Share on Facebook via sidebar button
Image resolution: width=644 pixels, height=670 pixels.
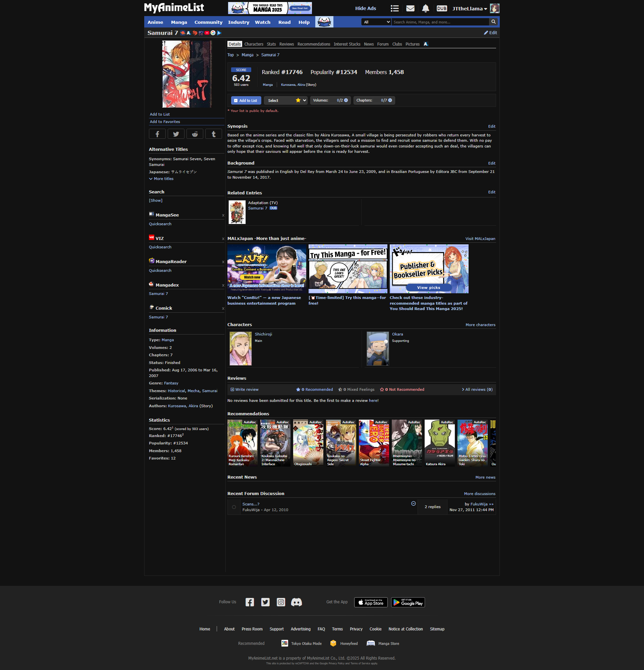(157, 134)
